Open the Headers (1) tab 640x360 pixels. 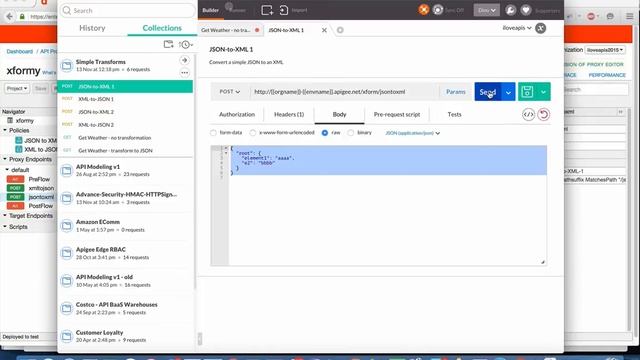coord(289,115)
